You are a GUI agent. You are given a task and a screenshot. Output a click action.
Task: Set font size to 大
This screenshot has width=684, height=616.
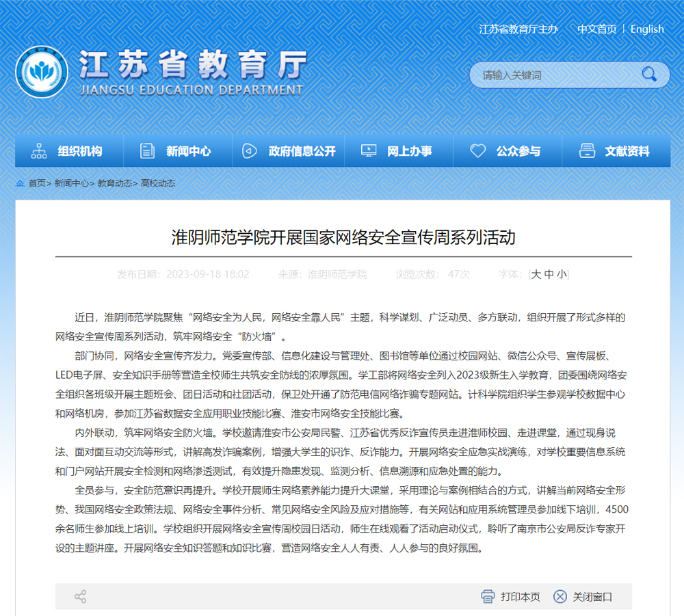(x=536, y=274)
